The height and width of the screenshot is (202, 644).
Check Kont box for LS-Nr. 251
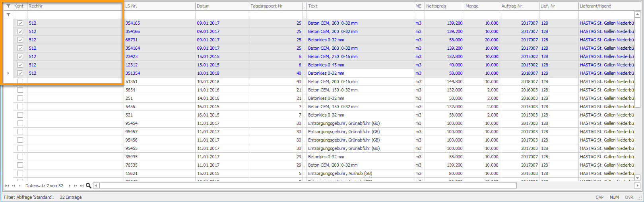coord(20,98)
